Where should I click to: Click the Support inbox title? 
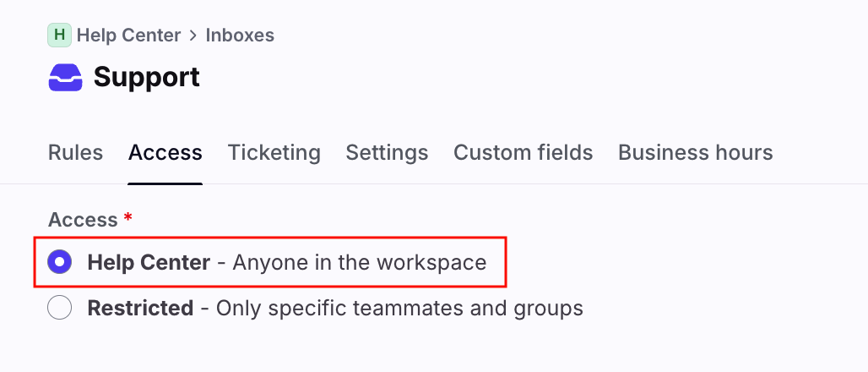coord(146,77)
